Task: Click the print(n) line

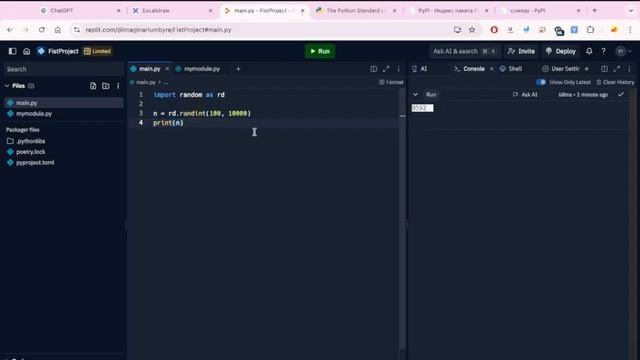Action: (x=168, y=122)
